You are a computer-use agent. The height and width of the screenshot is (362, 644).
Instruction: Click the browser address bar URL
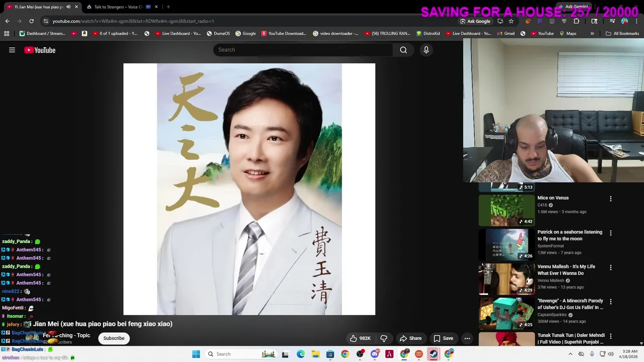(x=133, y=21)
